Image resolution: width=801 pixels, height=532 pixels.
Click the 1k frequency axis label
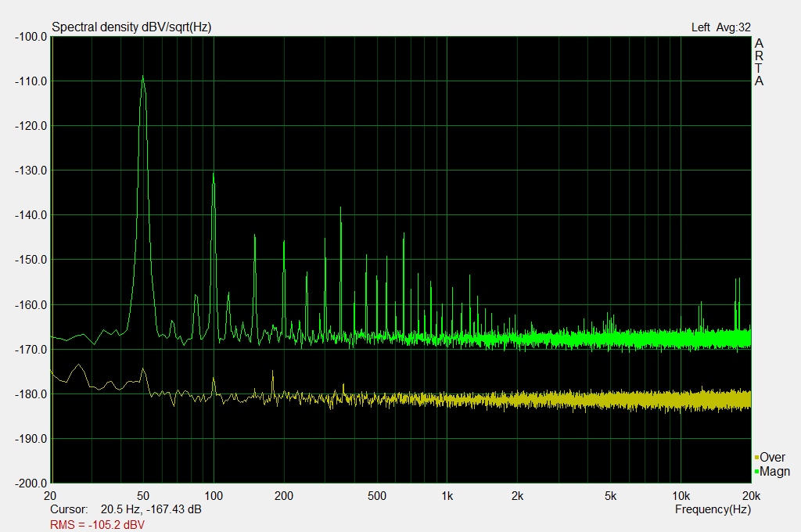447,496
